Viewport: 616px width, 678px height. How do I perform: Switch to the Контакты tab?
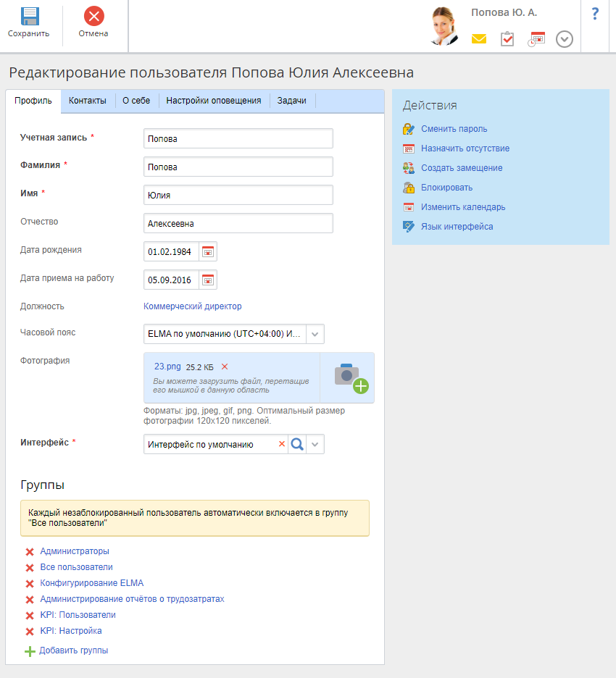[x=88, y=101]
